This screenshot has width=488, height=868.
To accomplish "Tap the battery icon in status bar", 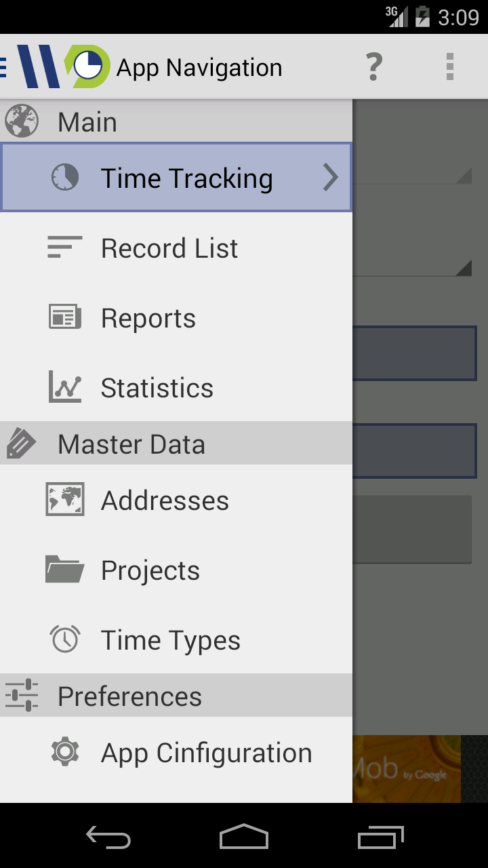I will [422, 16].
